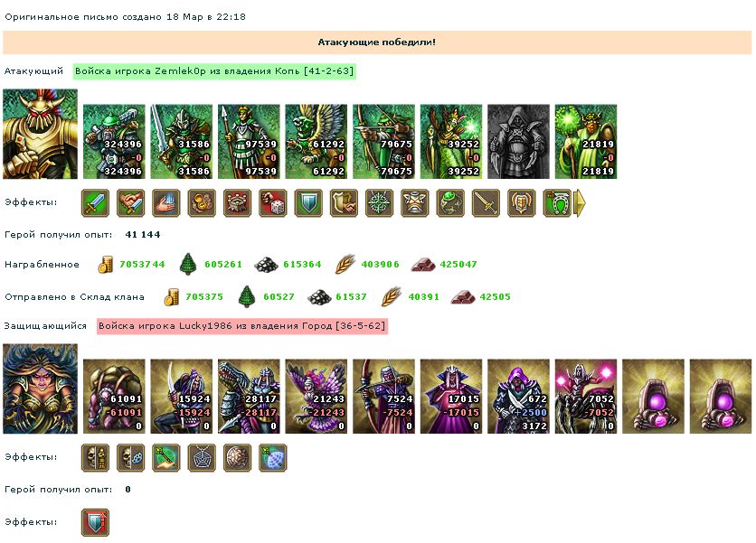Click the skull and bones effect icon
This screenshot has width=756, height=543.
coord(95,458)
